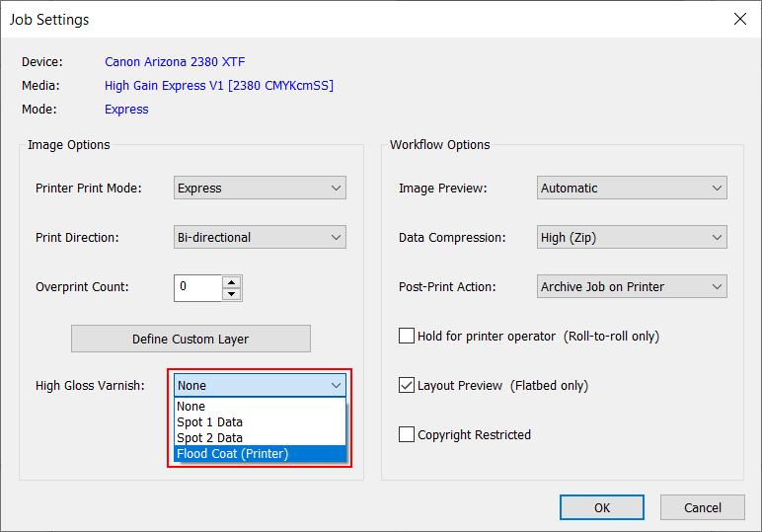Image resolution: width=762 pixels, height=532 pixels.
Task: Expand the Print Direction dropdown
Action: coord(260,237)
